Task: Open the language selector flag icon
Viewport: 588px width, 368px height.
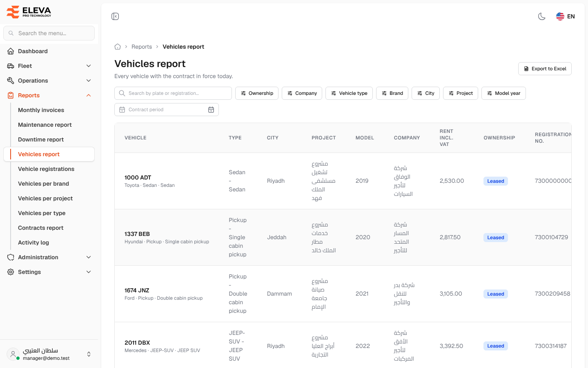Action: 560,16
